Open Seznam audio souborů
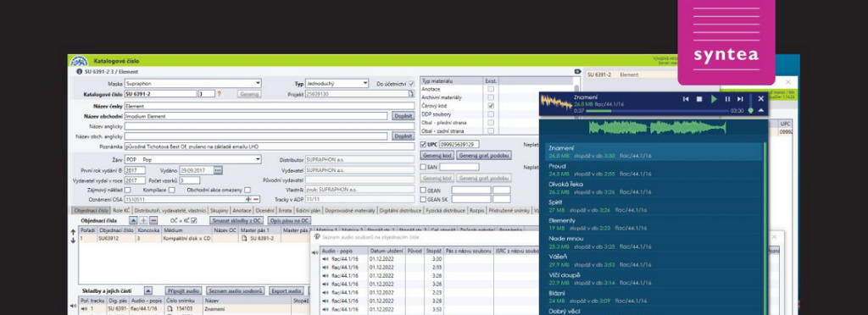Image resolution: width=868 pixels, height=315 pixels. click(x=236, y=290)
